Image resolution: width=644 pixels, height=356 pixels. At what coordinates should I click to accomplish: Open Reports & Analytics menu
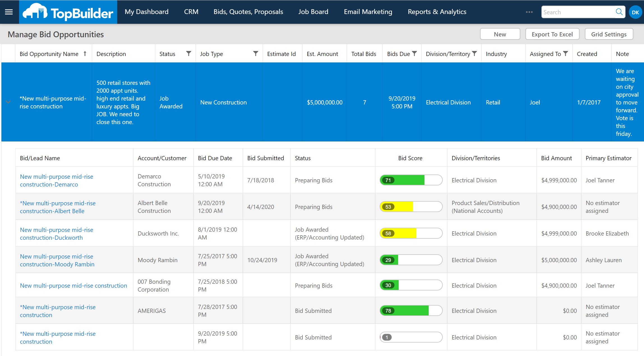(x=437, y=12)
